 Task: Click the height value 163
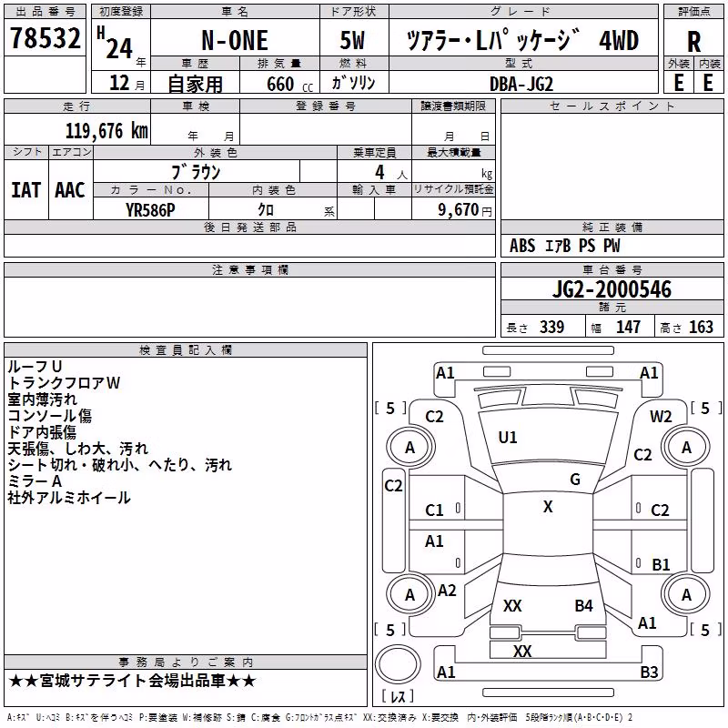coord(701,327)
